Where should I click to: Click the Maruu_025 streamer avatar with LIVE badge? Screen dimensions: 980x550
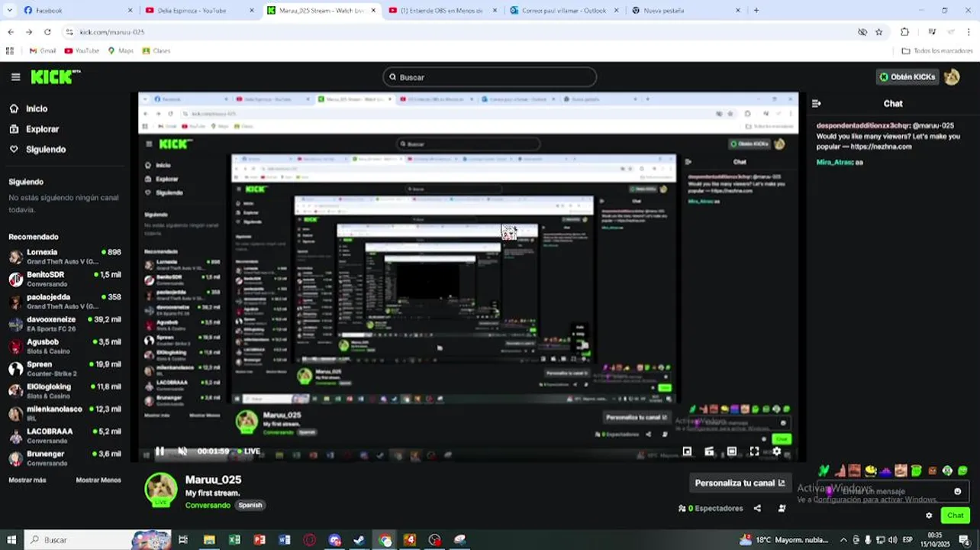click(161, 490)
